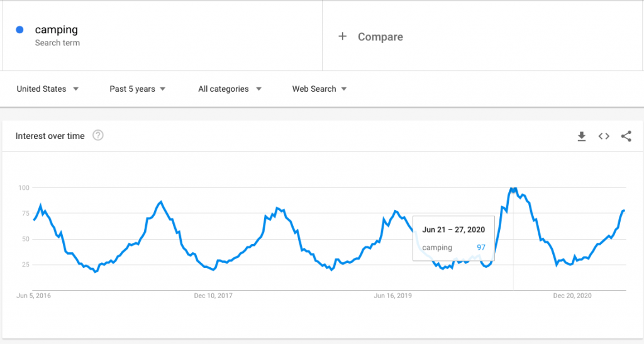Image resolution: width=644 pixels, height=344 pixels.
Task: Click the Jun 21 – 27, 2020 tooltip date
Action: click(453, 230)
